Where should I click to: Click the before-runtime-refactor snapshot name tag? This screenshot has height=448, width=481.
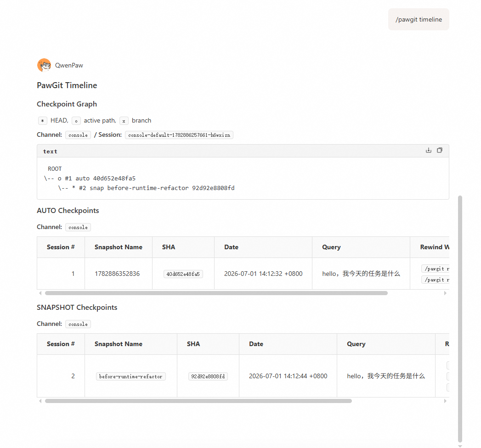point(130,376)
